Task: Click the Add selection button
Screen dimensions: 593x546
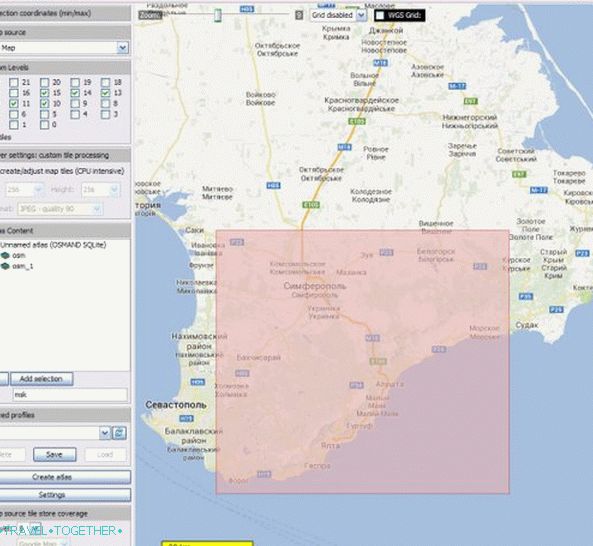Action: tap(42, 379)
